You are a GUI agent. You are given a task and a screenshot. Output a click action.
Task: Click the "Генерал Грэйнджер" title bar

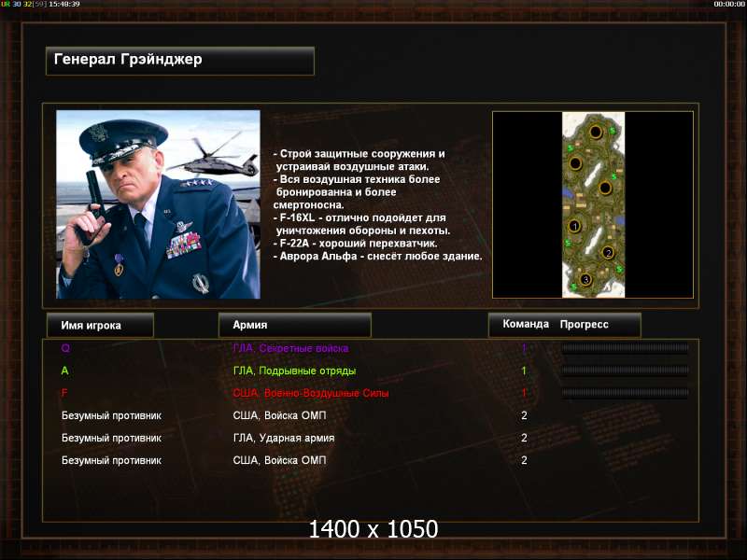(180, 61)
